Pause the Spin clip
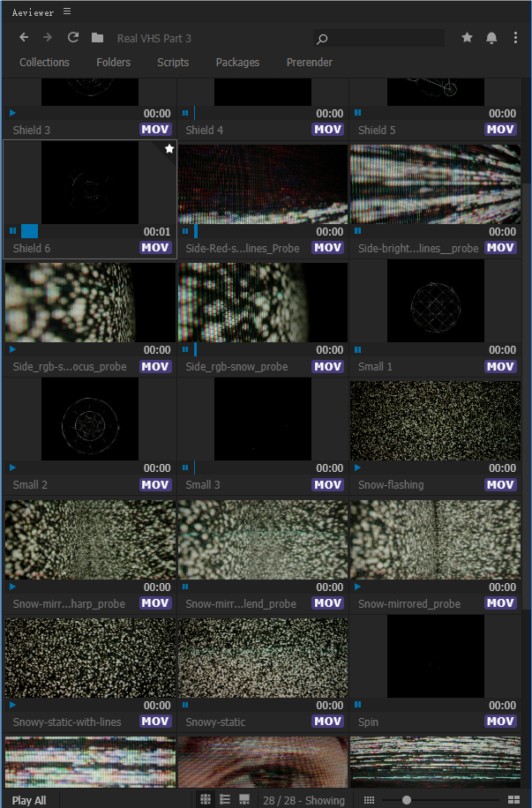 point(358,705)
